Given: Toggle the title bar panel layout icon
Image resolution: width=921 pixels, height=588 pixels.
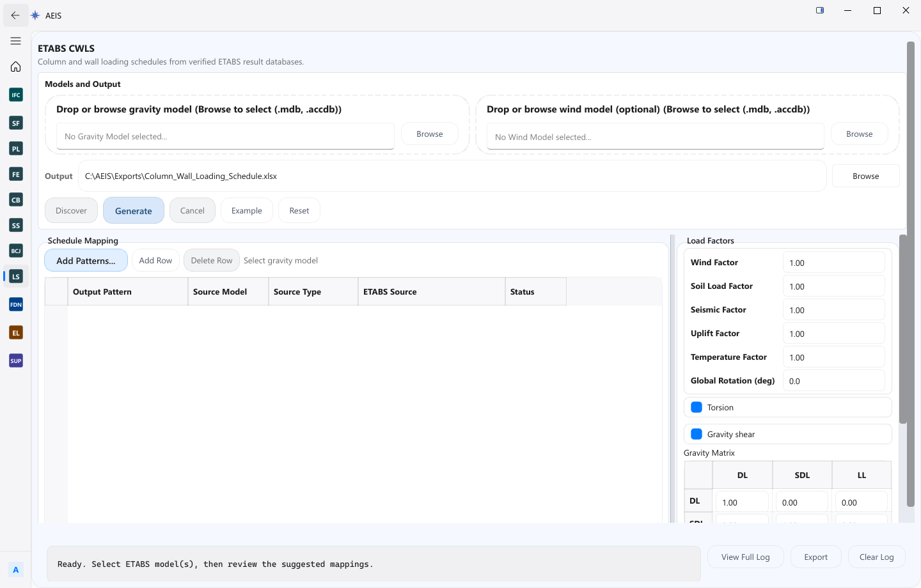Looking at the screenshot, I should tap(820, 10).
